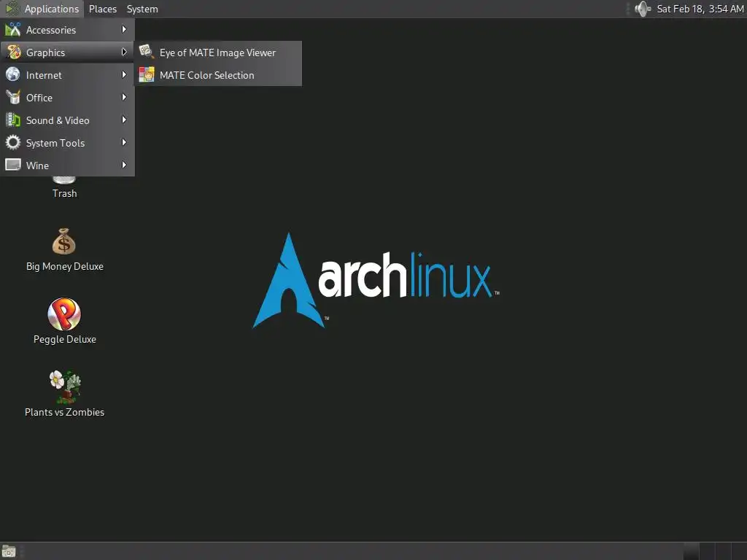Open the Places menu
The image size is (747, 560).
[102, 9]
